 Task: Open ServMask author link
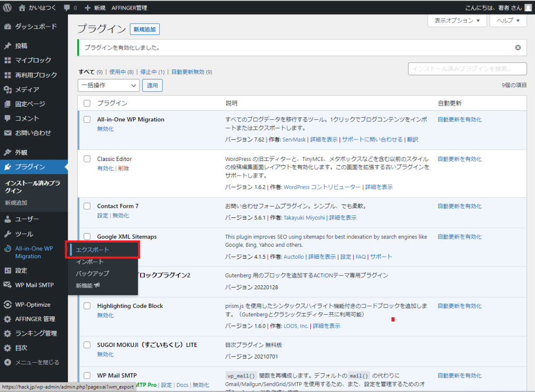pyautogui.click(x=294, y=140)
